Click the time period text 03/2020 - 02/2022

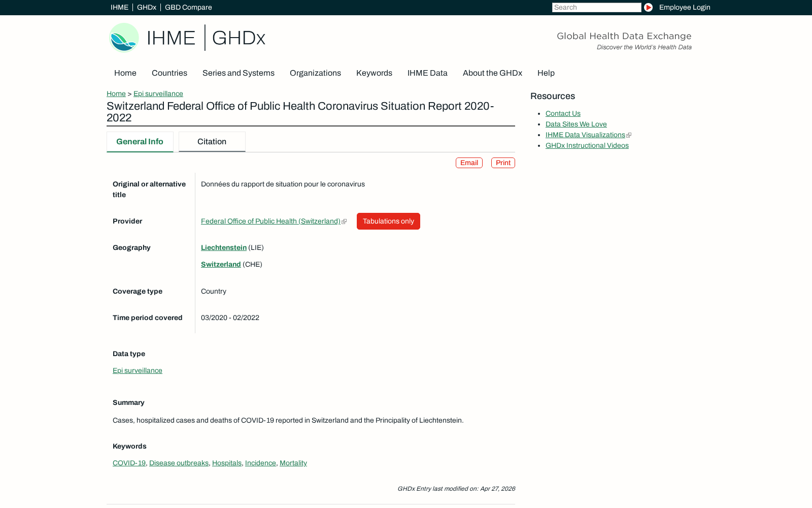(230, 317)
